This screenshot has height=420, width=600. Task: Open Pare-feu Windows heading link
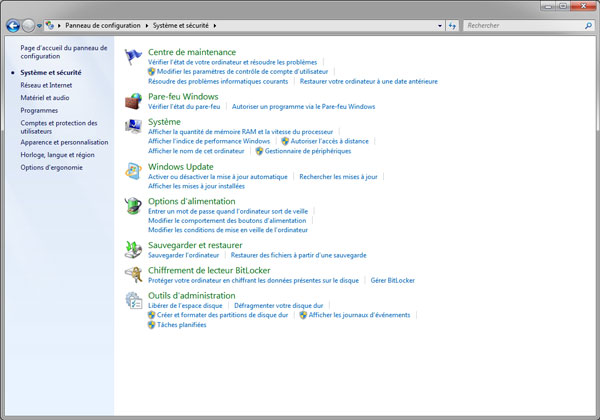point(183,96)
